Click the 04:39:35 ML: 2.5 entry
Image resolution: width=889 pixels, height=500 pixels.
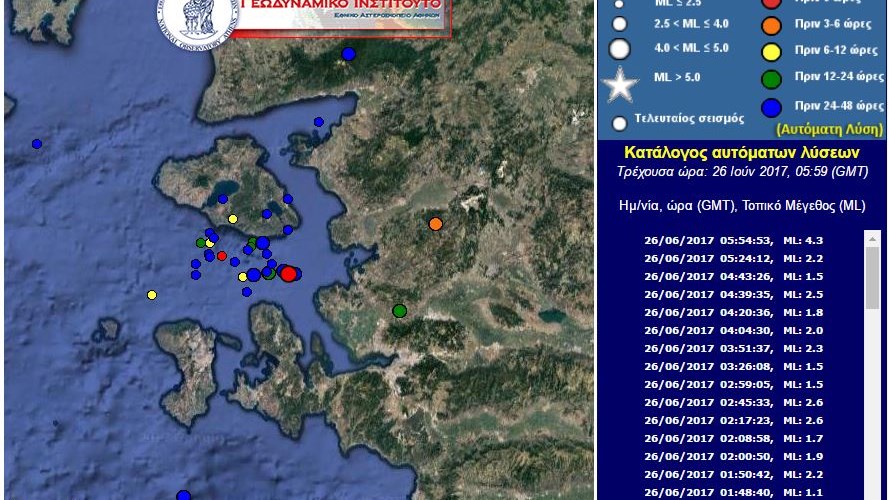733,295
